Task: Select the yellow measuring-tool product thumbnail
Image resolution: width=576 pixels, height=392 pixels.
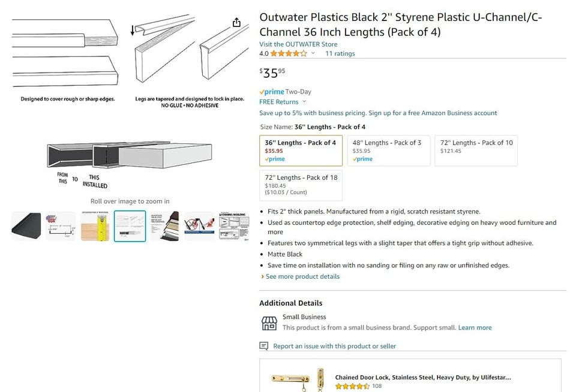Action: tap(95, 226)
